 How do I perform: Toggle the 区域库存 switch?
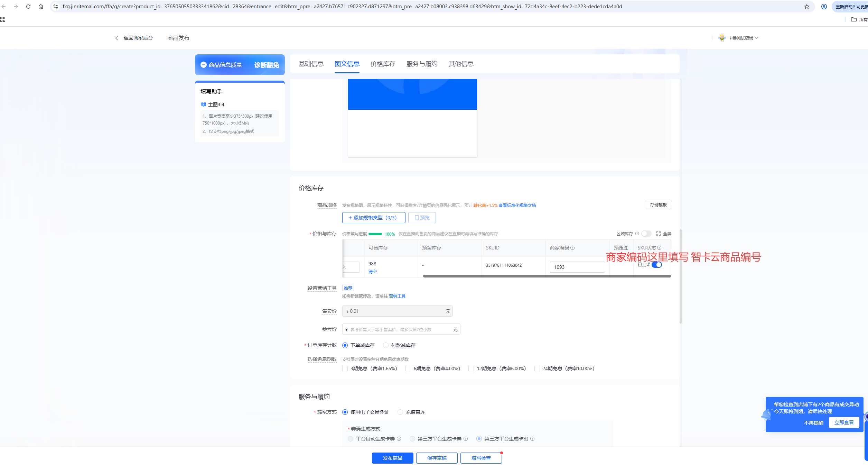click(x=646, y=234)
